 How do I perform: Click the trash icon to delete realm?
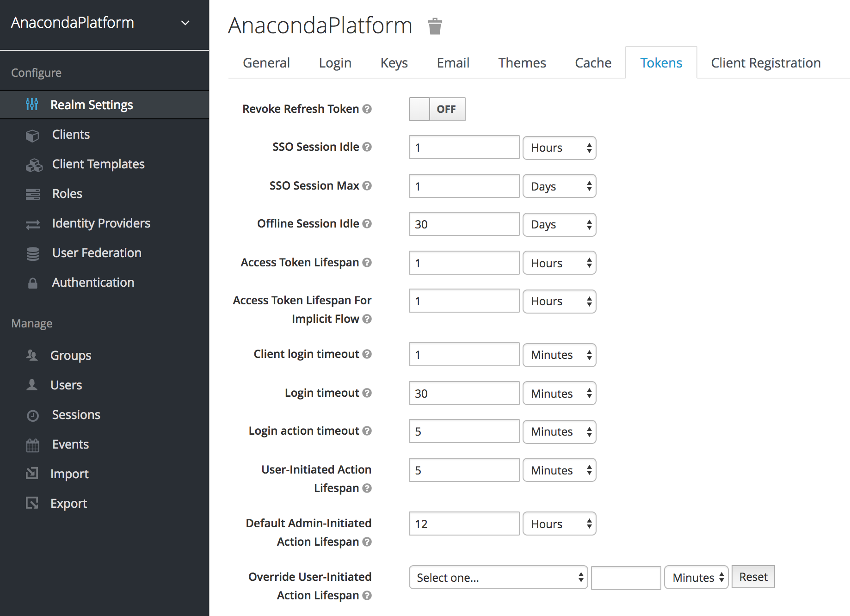[435, 26]
